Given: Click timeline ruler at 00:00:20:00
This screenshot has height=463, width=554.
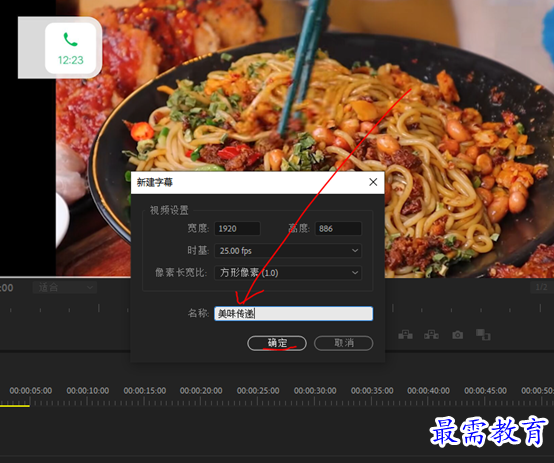Looking at the screenshot, I should 201,391.
